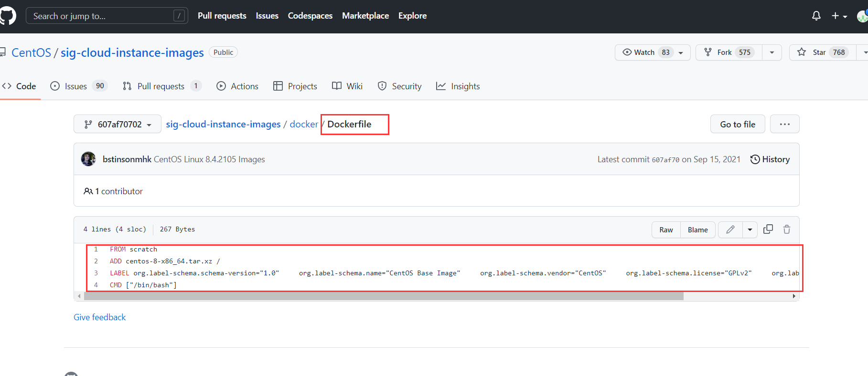This screenshot has width=868, height=376.
Task: Click the scrollbar left arrow
Action: 79,296
